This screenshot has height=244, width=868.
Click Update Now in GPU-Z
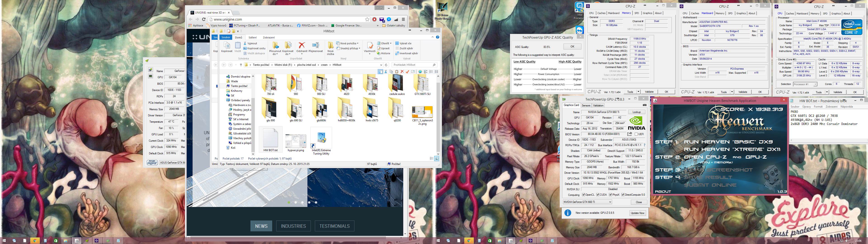pos(637,213)
